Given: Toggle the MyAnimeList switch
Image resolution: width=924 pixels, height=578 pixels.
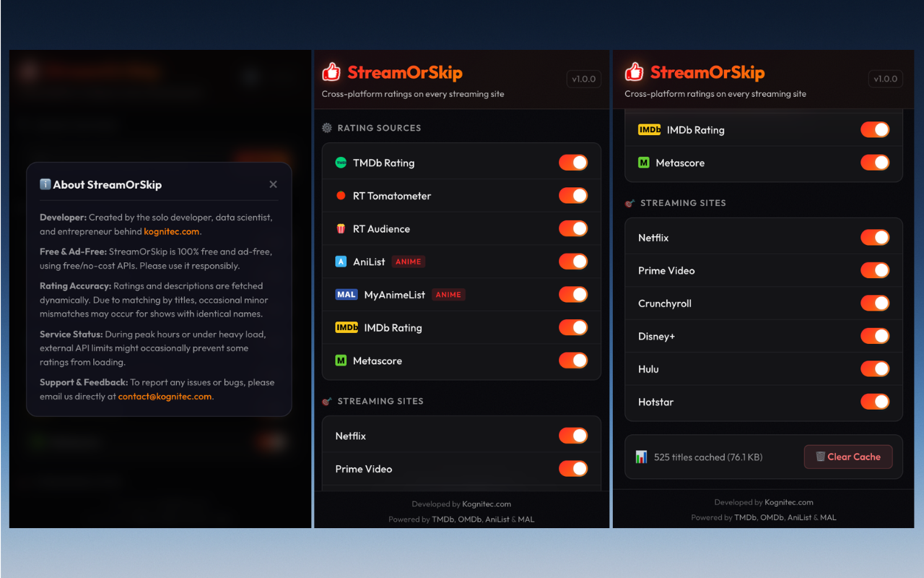Looking at the screenshot, I should (573, 294).
